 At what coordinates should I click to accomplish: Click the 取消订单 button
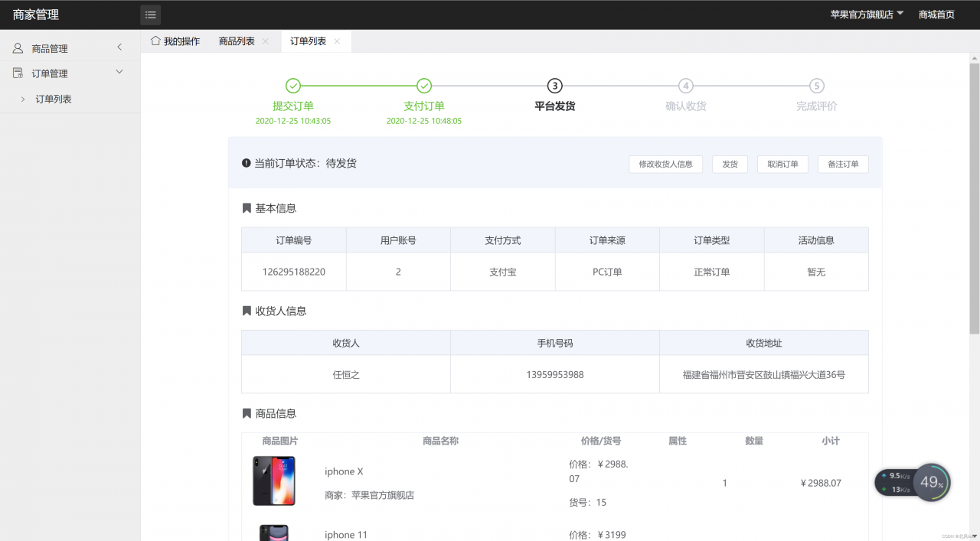(x=782, y=164)
